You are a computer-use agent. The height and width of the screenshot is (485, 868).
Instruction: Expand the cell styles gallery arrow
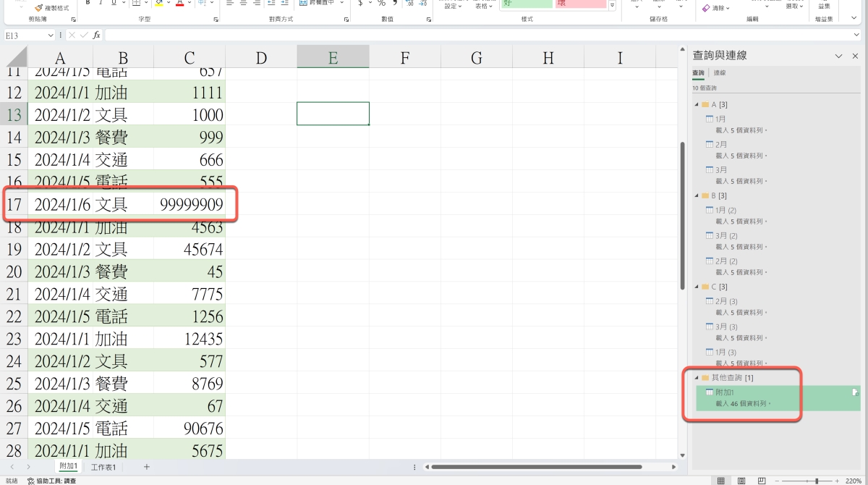click(612, 6)
